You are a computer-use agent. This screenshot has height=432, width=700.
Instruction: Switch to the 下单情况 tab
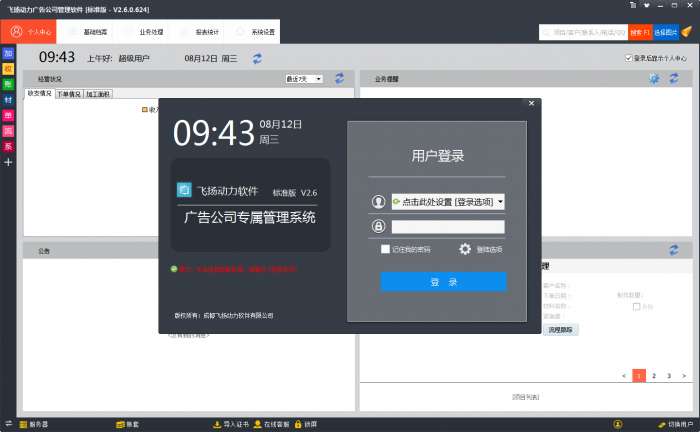tap(69, 94)
